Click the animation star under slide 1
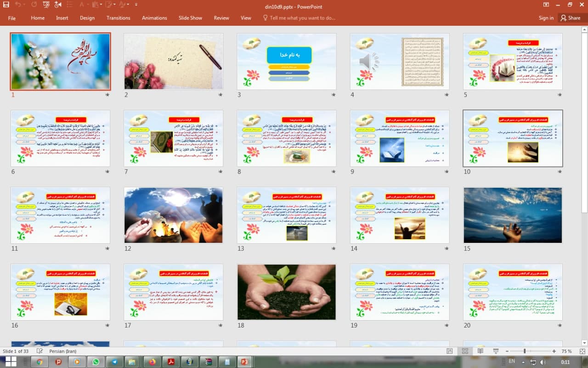 pos(107,95)
